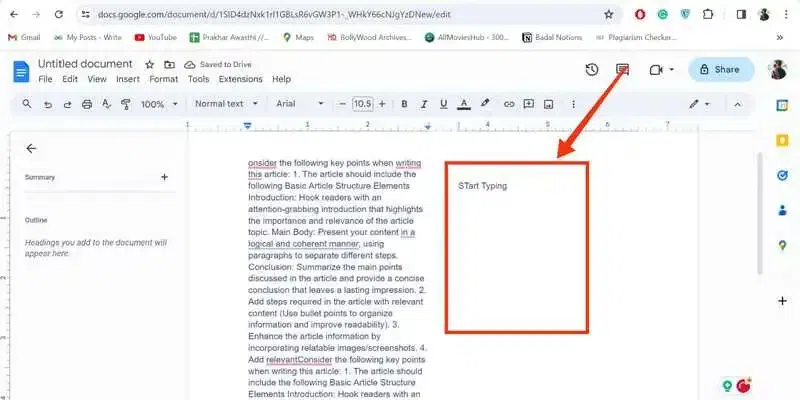The image size is (800, 400).
Task: Add a document summary
Action: [x=164, y=177]
